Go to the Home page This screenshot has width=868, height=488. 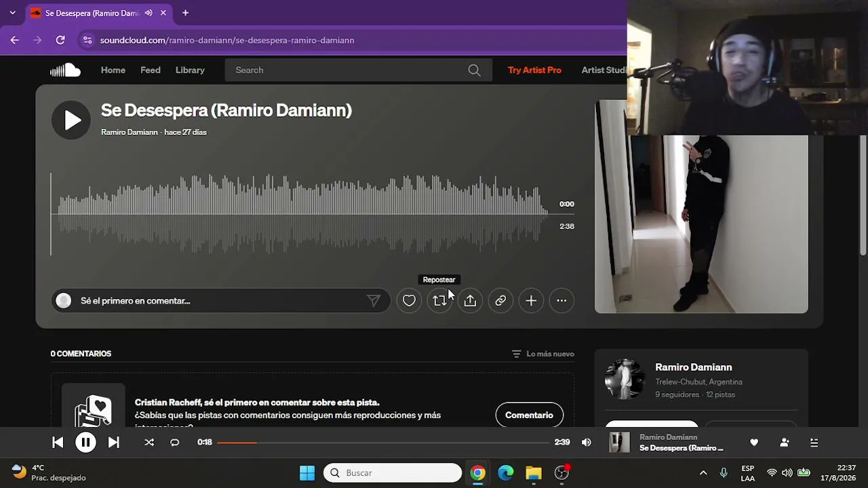click(113, 70)
